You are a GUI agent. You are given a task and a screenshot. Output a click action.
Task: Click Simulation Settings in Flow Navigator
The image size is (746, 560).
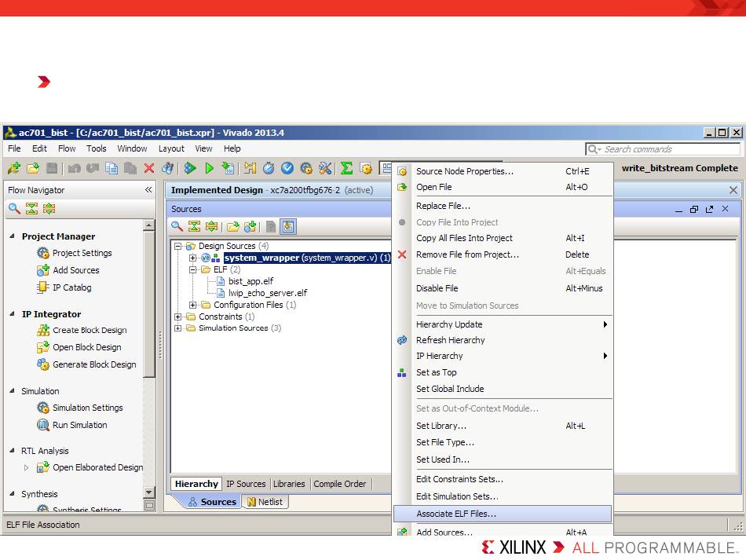[x=87, y=408]
